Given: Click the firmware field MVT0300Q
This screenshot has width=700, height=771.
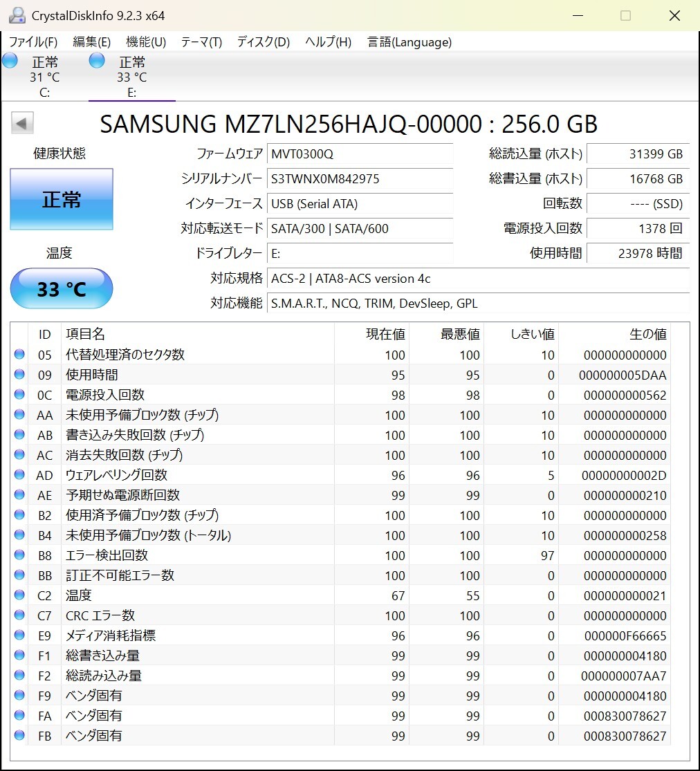Looking at the screenshot, I should [360, 154].
